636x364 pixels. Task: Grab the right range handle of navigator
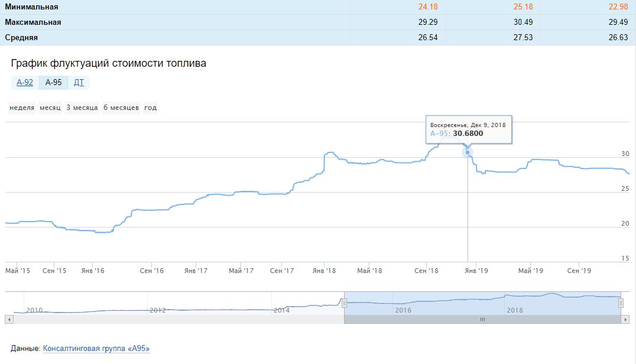(x=621, y=303)
